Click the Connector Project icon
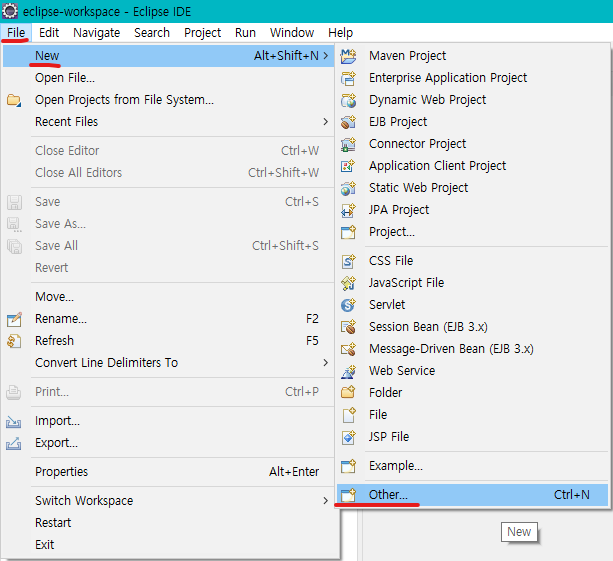The width and height of the screenshot is (613, 561). click(348, 144)
